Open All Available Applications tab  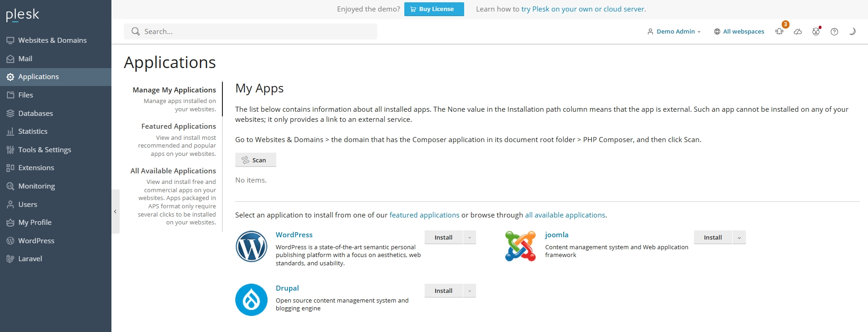pyautogui.click(x=173, y=171)
